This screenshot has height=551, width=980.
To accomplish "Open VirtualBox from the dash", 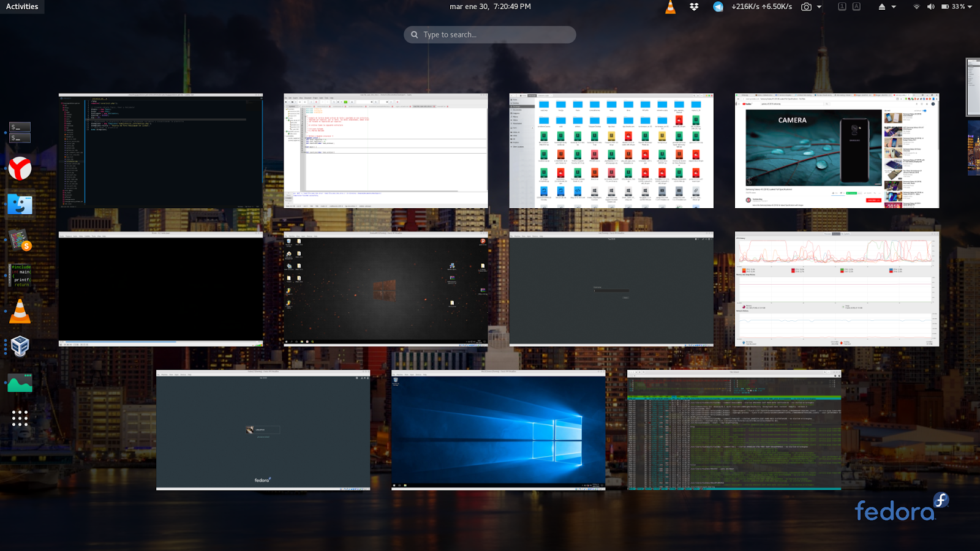I will click(x=20, y=347).
